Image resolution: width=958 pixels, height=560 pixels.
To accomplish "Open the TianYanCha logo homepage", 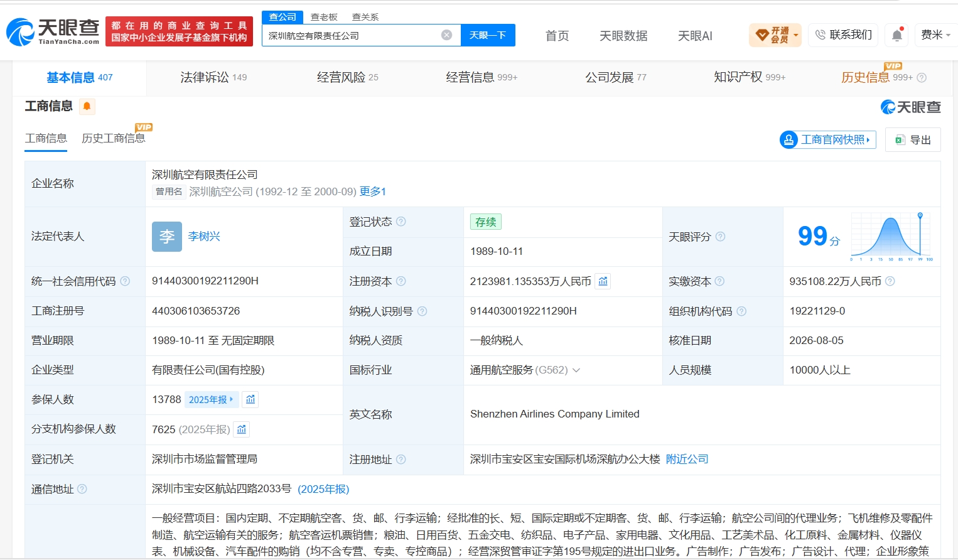I will coord(53,31).
